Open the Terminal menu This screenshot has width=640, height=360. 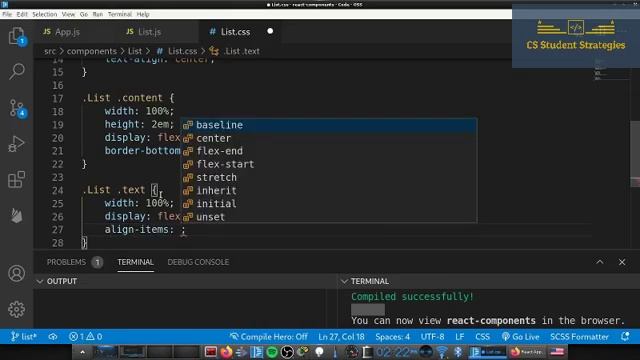[x=120, y=14]
